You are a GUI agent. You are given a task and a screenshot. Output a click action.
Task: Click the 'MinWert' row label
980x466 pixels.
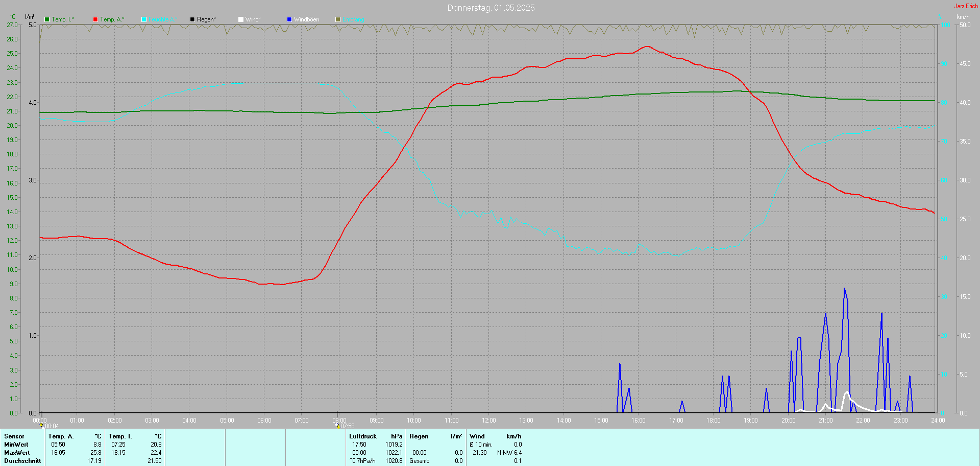click(x=16, y=445)
